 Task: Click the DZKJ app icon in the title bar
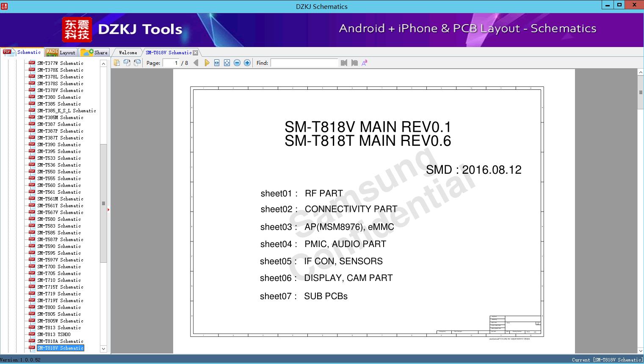coord(4,6)
